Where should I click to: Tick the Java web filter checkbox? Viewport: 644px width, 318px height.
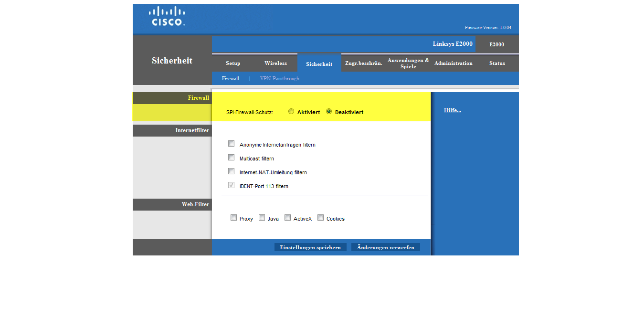pos(262,218)
